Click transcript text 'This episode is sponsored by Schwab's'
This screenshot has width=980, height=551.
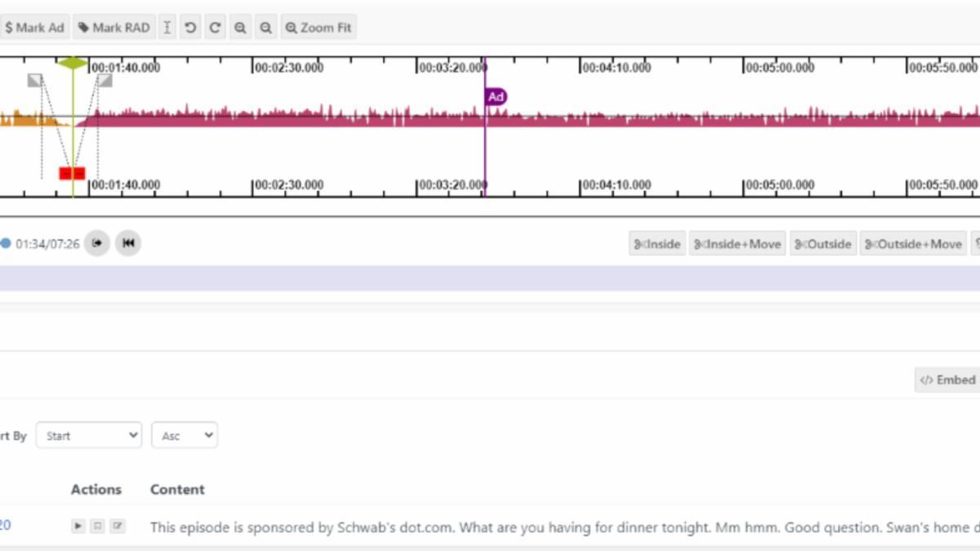272,527
